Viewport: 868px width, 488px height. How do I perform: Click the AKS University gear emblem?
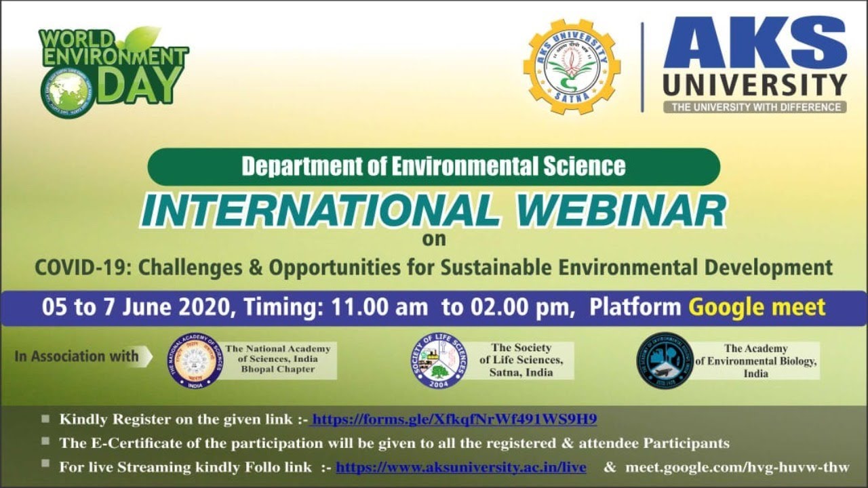pos(571,66)
